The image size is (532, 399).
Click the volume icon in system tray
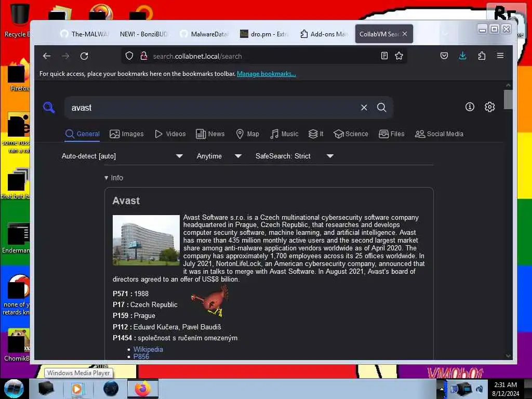pos(480,389)
